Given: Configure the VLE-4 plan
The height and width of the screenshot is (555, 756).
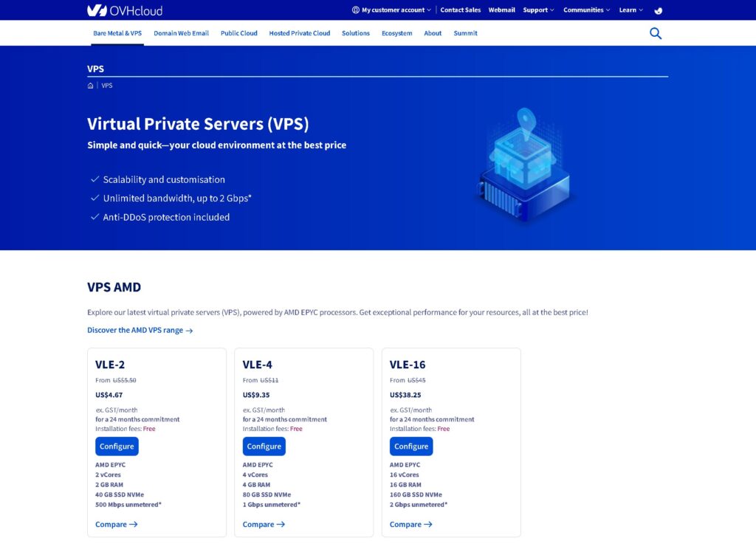Looking at the screenshot, I should pos(264,446).
